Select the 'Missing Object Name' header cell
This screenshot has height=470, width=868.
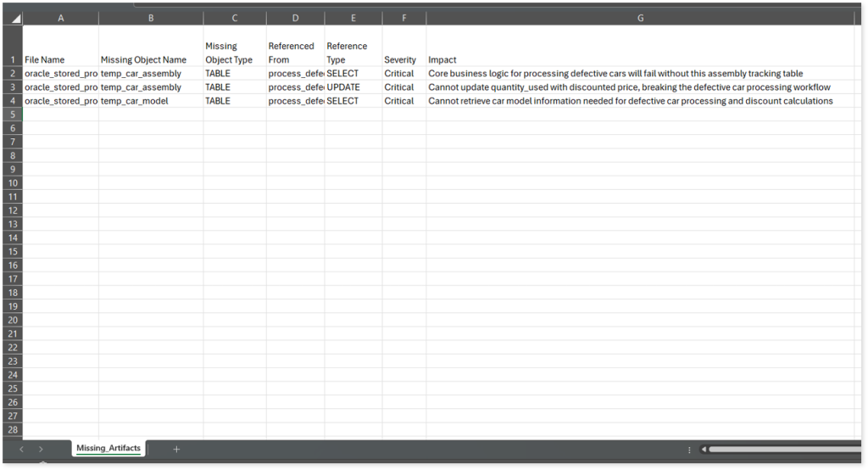tap(151, 60)
